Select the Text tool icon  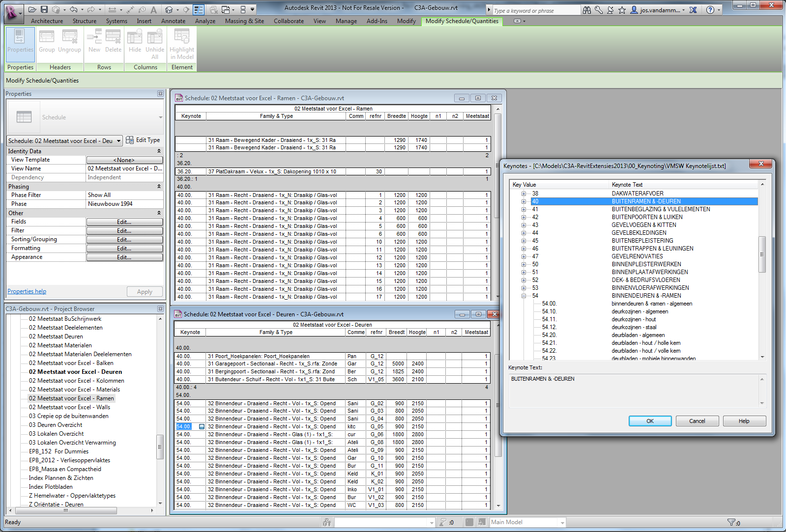tap(154, 9)
